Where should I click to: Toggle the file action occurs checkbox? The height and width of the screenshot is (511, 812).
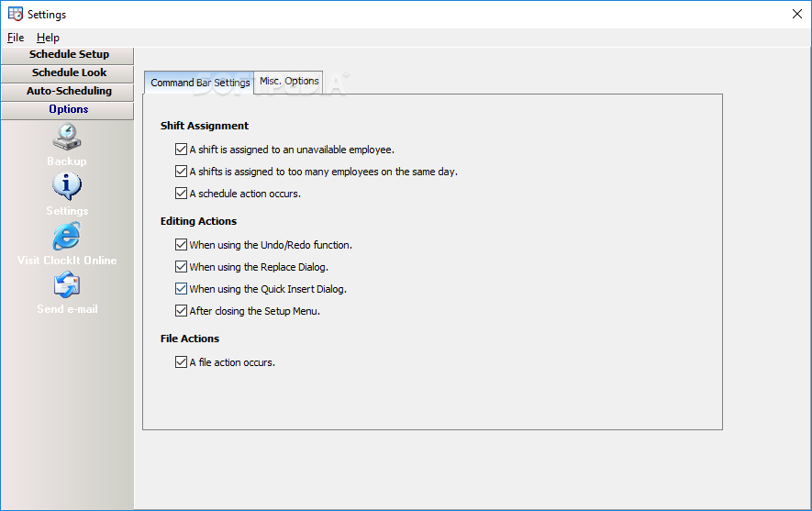(181, 362)
